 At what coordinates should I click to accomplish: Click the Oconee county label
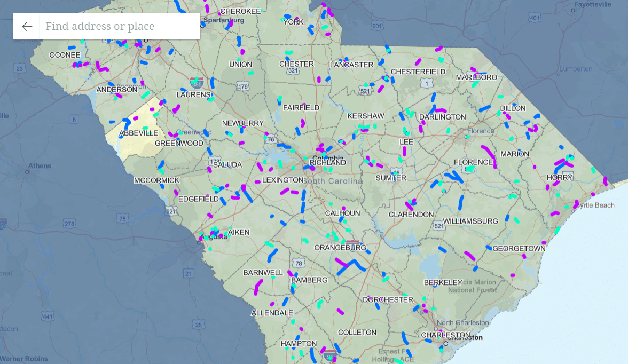point(65,55)
